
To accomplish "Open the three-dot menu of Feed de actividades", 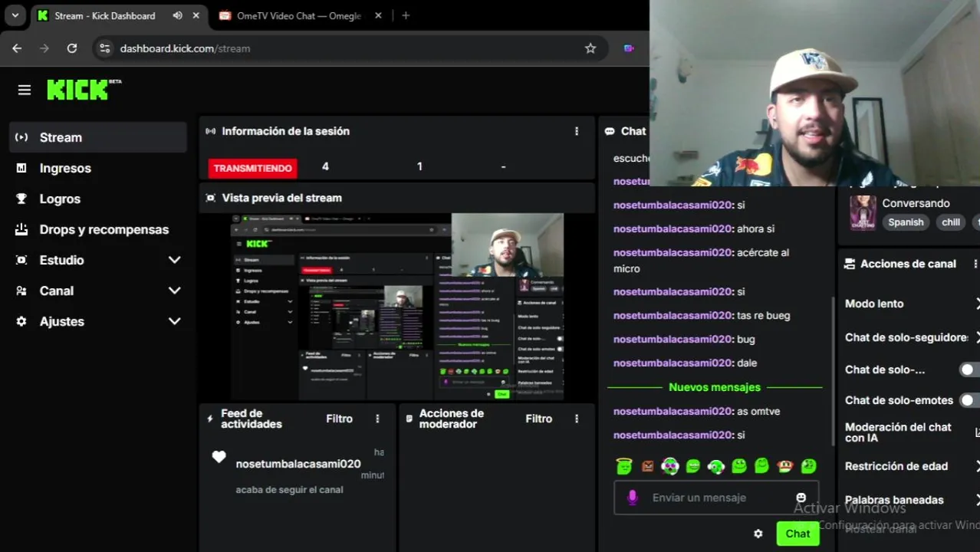I will [x=377, y=419].
